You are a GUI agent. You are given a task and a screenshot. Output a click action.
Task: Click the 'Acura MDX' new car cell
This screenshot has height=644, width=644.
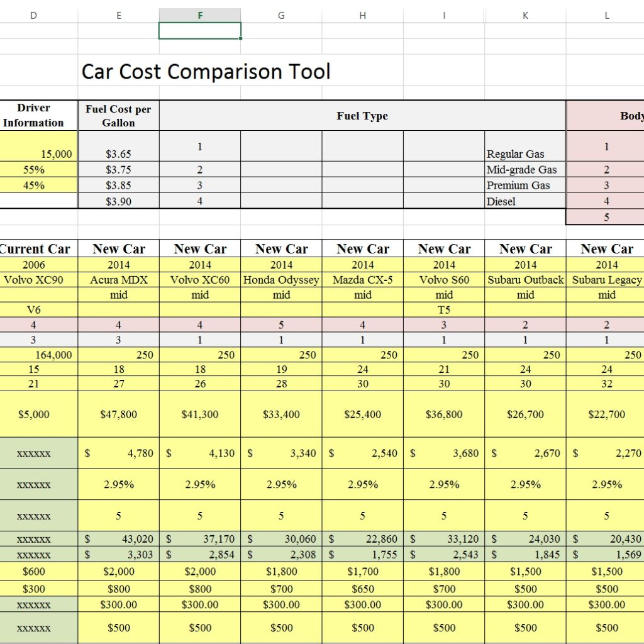[118, 280]
